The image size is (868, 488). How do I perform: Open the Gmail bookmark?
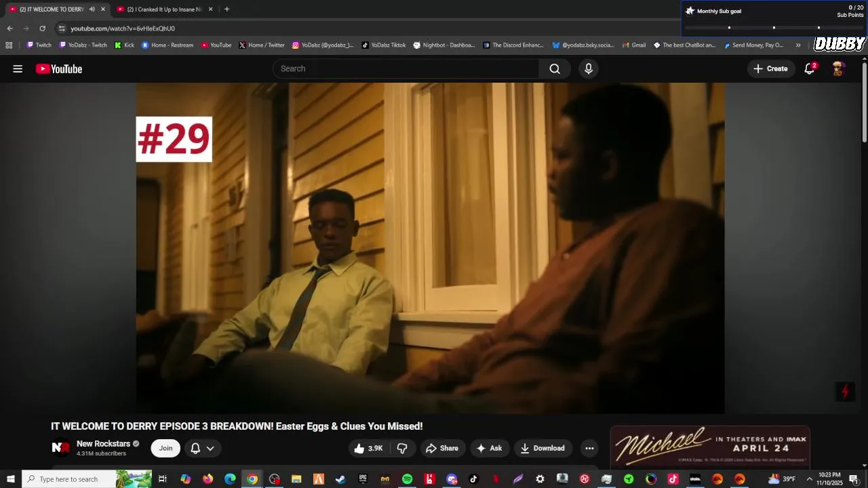(633, 45)
